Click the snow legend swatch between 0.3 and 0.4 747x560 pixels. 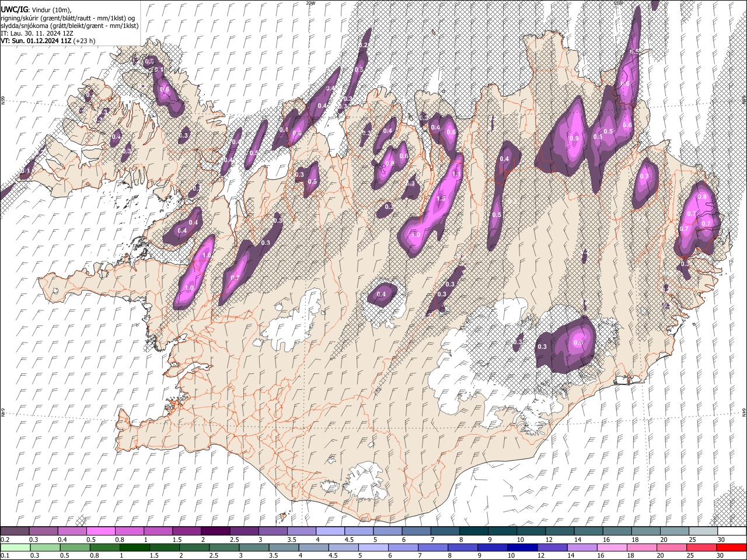[44, 531]
